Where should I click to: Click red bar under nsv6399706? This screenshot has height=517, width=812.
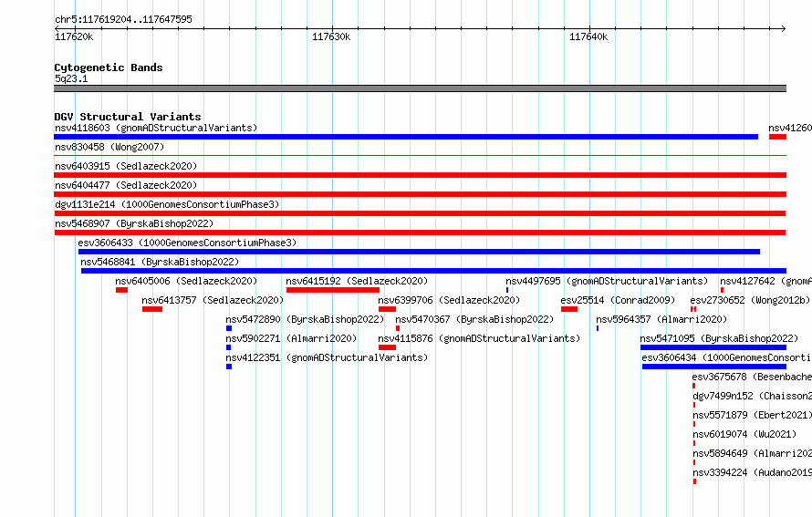pyautogui.click(x=388, y=309)
